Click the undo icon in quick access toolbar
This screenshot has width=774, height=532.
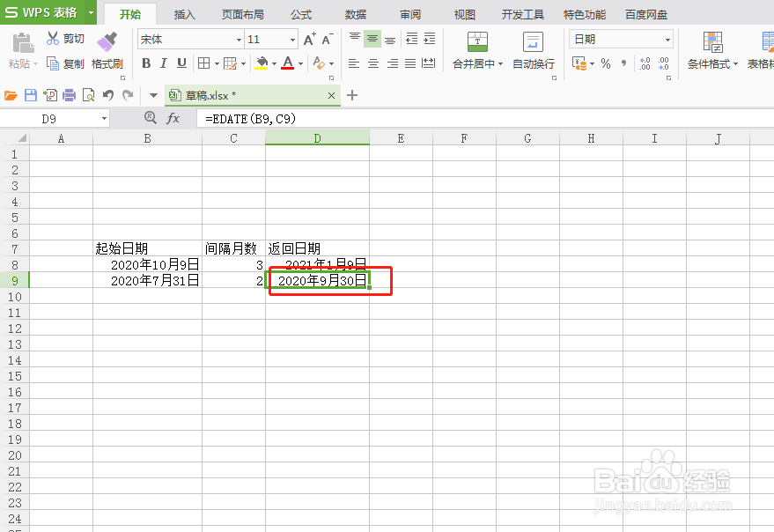click(x=107, y=94)
